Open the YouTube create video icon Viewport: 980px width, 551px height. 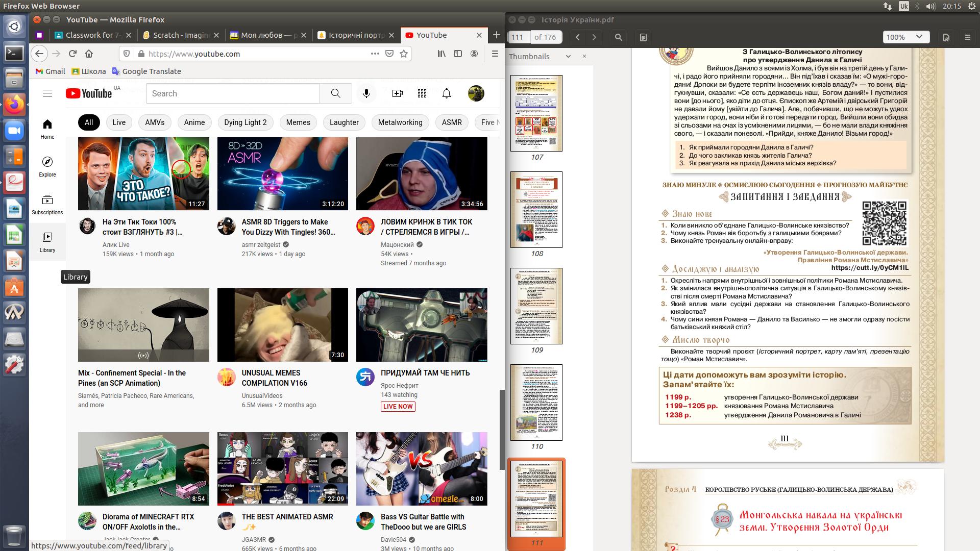(397, 93)
